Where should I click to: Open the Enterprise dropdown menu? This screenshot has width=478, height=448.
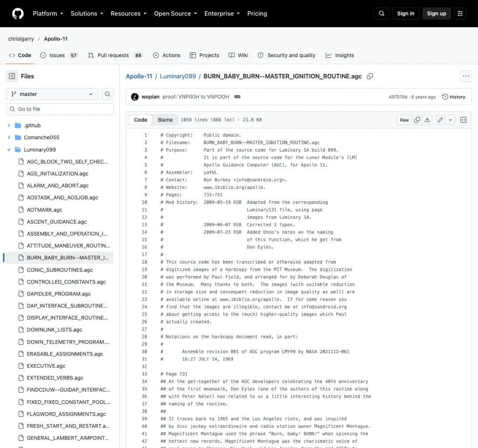222,13
